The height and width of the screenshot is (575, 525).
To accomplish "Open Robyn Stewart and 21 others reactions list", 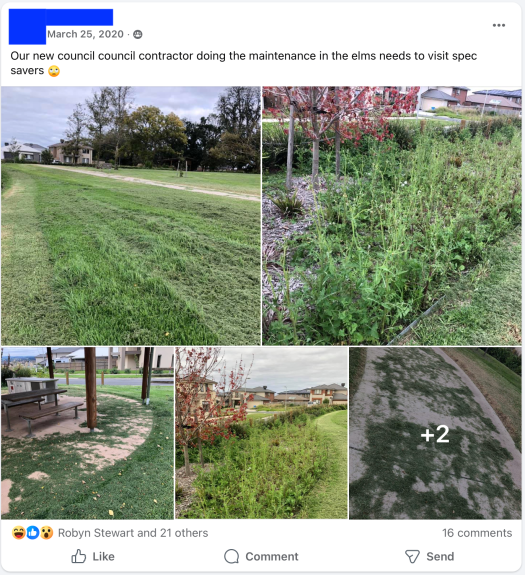I will coord(133,533).
